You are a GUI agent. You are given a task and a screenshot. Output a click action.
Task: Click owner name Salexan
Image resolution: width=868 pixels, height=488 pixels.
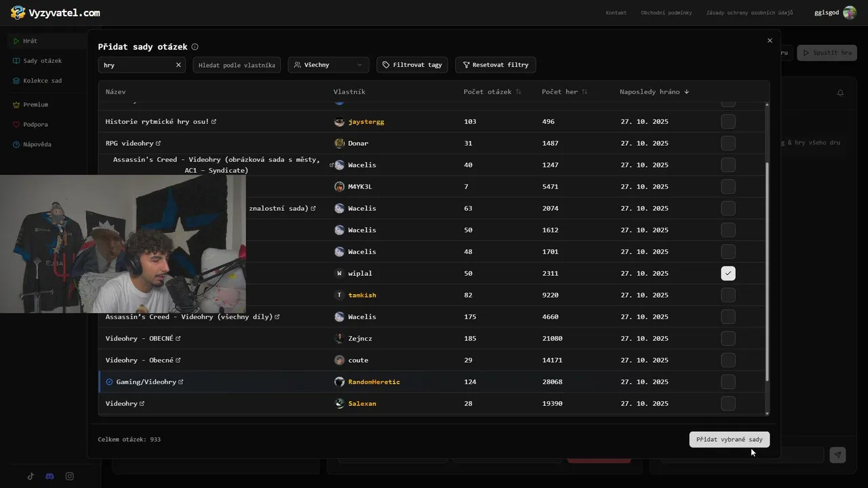coord(362,404)
